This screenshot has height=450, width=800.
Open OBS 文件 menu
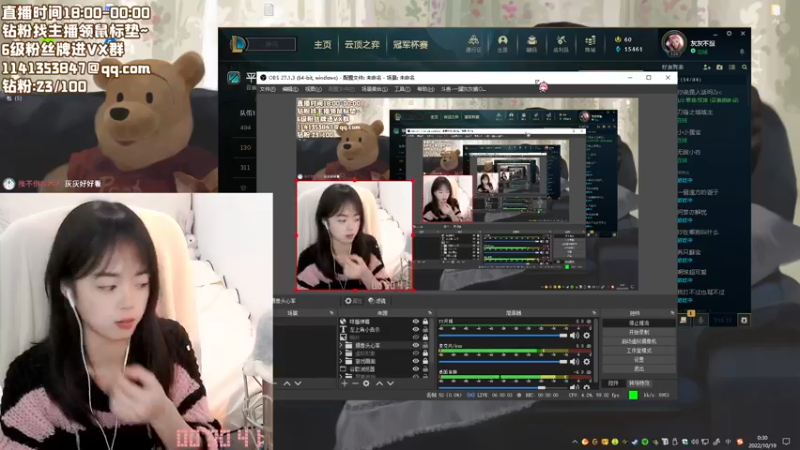click(x=267, y=89)
